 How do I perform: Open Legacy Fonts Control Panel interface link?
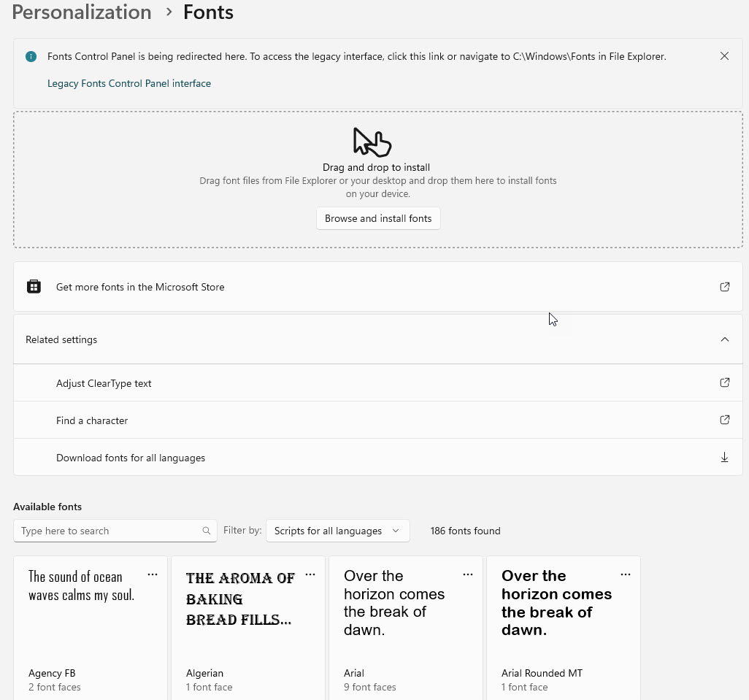129,83
